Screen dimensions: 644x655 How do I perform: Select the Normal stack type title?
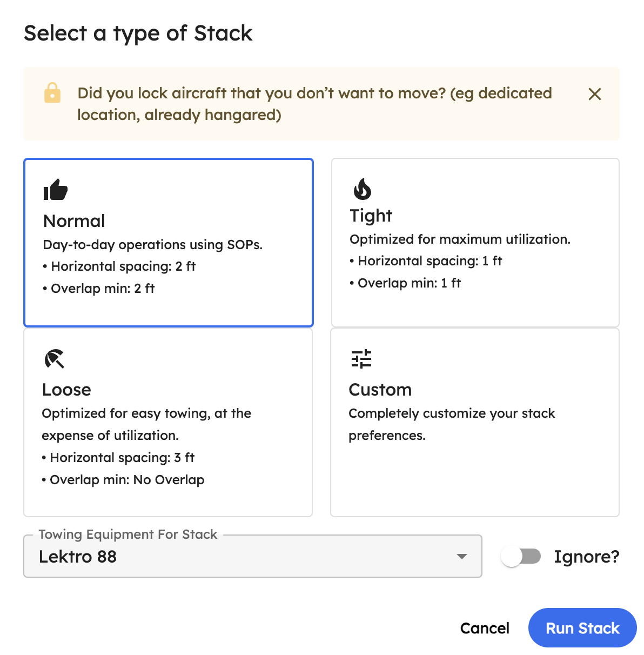[x=74, y=221]
